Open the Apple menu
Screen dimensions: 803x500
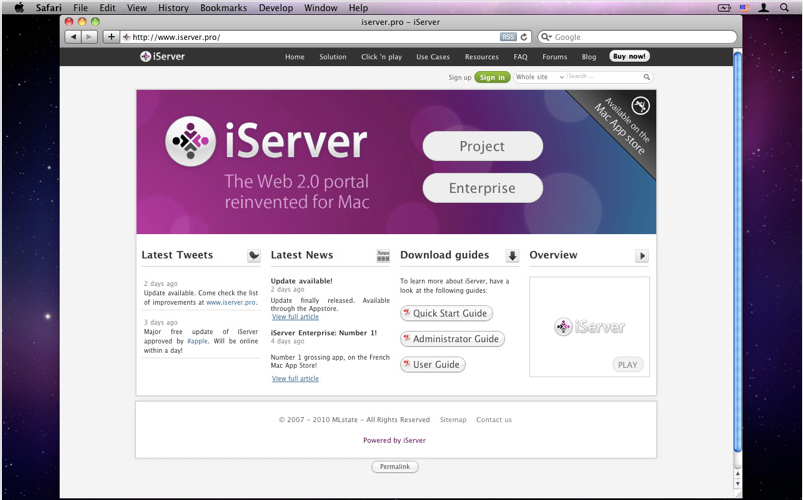(19, 8)
